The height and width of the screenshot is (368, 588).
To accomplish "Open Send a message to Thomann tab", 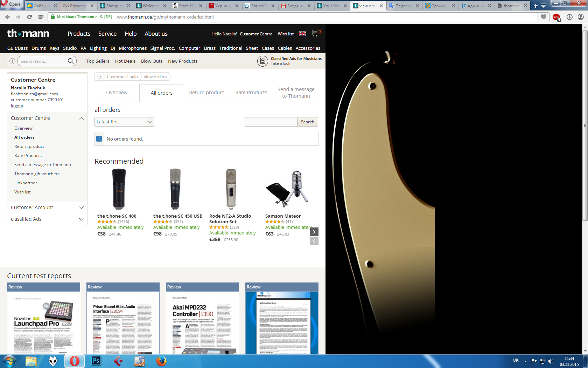I will point(296,93).
